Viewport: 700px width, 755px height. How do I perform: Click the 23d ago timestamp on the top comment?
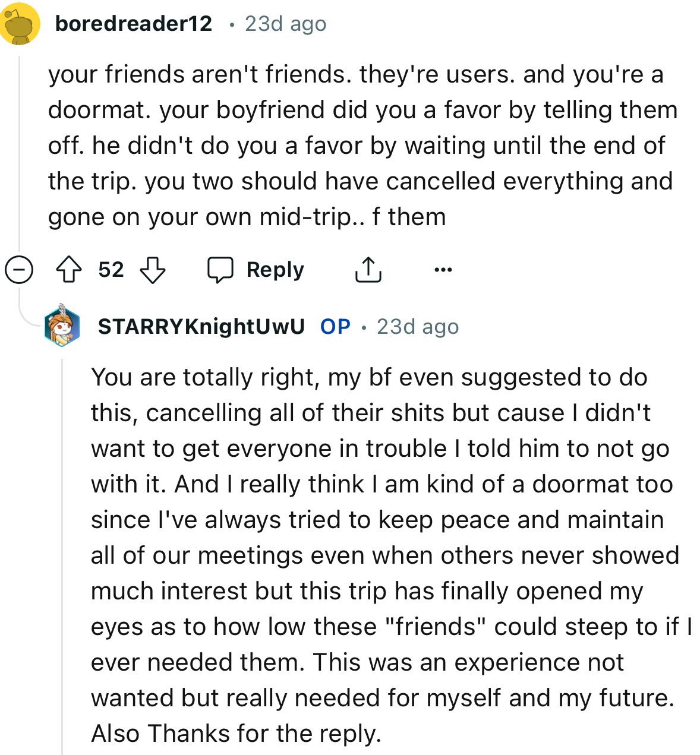(x=284, y=23)
